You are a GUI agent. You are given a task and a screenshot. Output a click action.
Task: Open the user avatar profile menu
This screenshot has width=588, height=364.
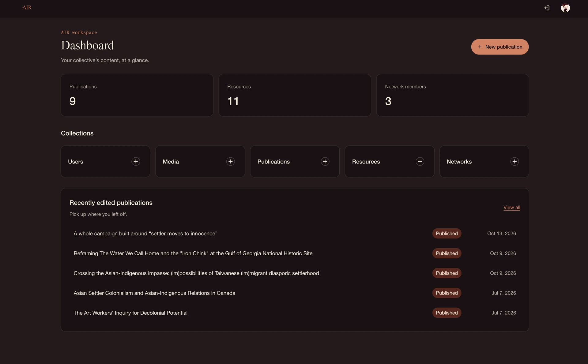(x=565, y=8)
